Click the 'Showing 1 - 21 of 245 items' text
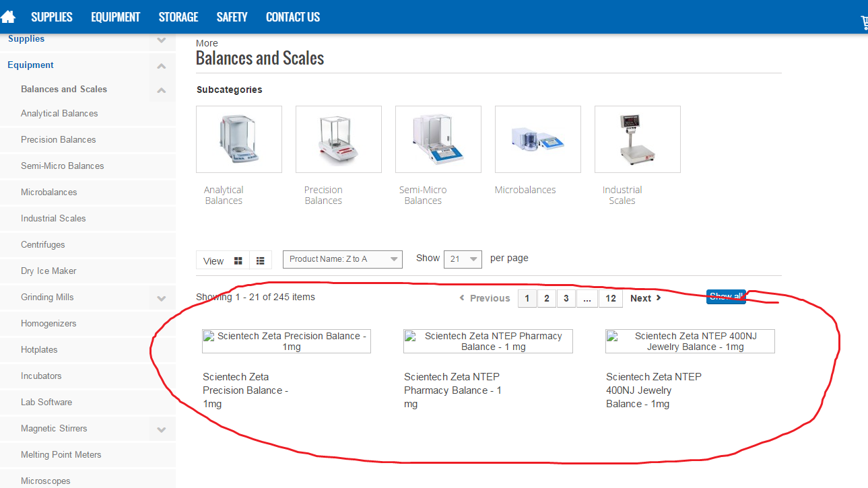868x488 pixels. click(255, 297)
